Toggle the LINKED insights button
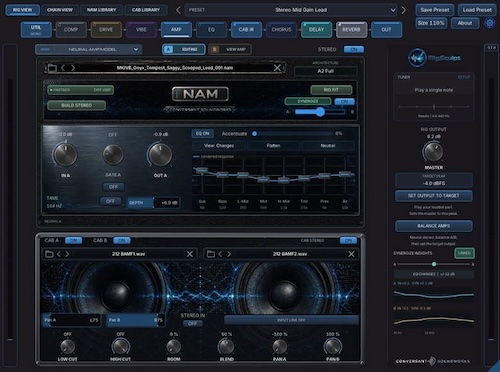The width and height of the screenshot is (500, 372). (464, 253)
